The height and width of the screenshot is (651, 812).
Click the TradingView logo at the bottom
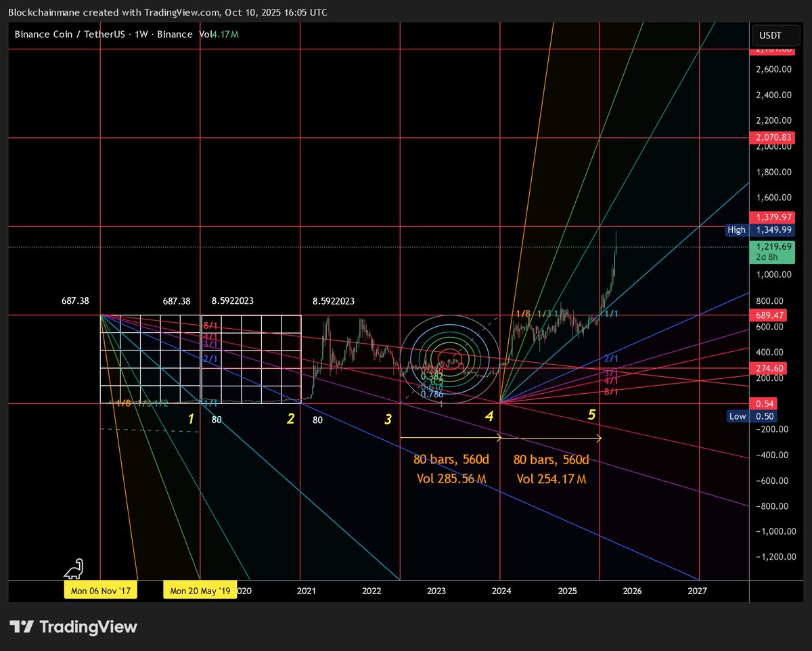point(73,627)
